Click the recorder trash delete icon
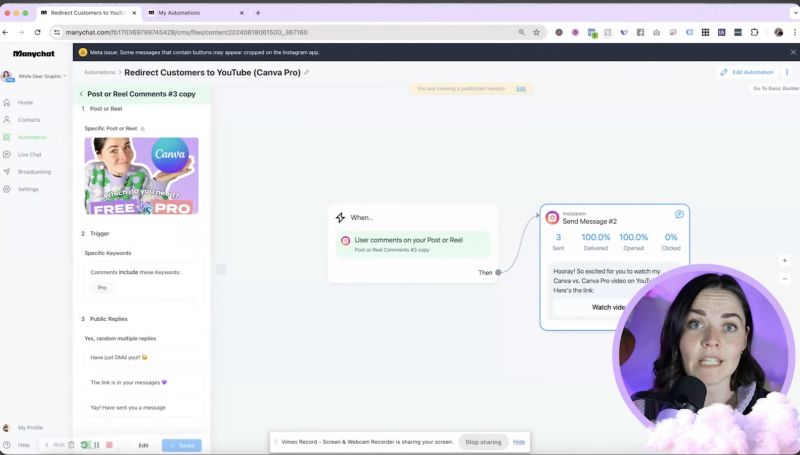This screenshot has height=455, width=800. coord(71,445)
